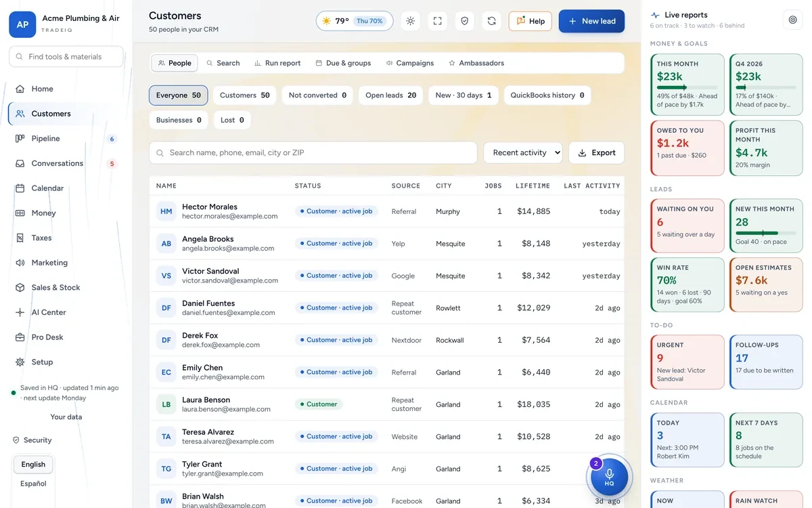The image size is (812, 508).
Task: Filter by Businesses chip
Action: pos(179,120)
